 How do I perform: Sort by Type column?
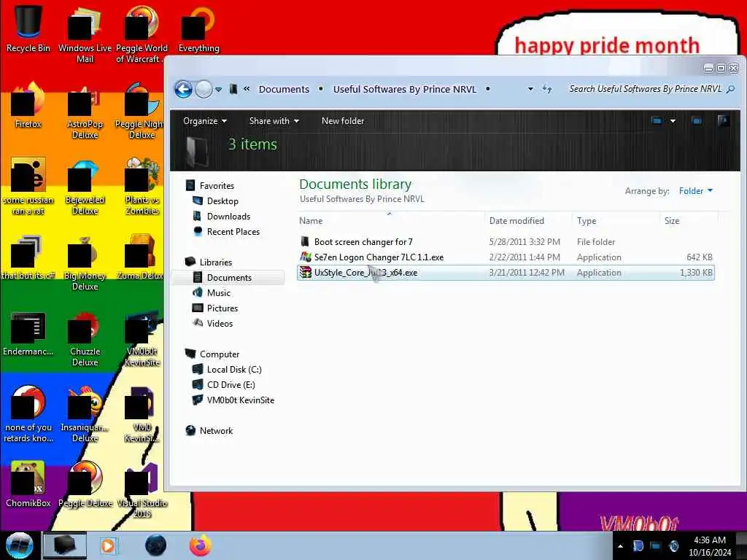(616, 220)
